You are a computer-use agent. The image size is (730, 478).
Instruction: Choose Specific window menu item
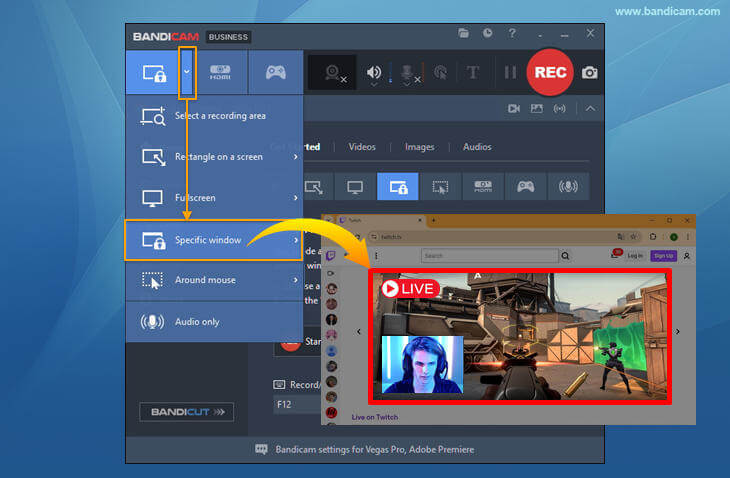point(214,240)
